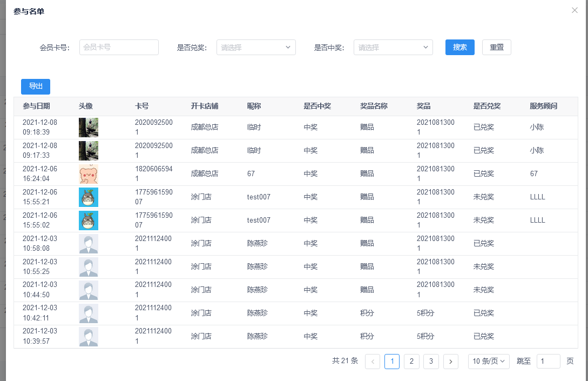Image resolution: width=588 pixels, height=381 pixels.
Task: Expand the 是否中奖 dropdown
Action: tap(393, 47)
